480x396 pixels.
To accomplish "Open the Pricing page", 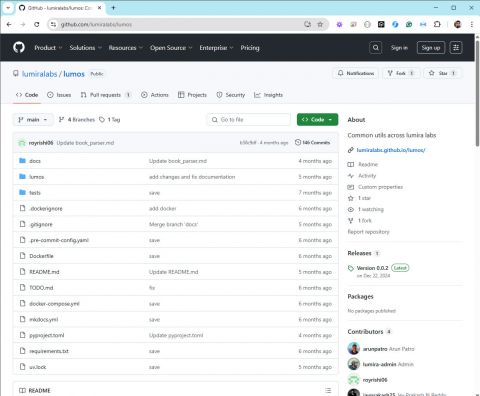I will tap(250, 48).
